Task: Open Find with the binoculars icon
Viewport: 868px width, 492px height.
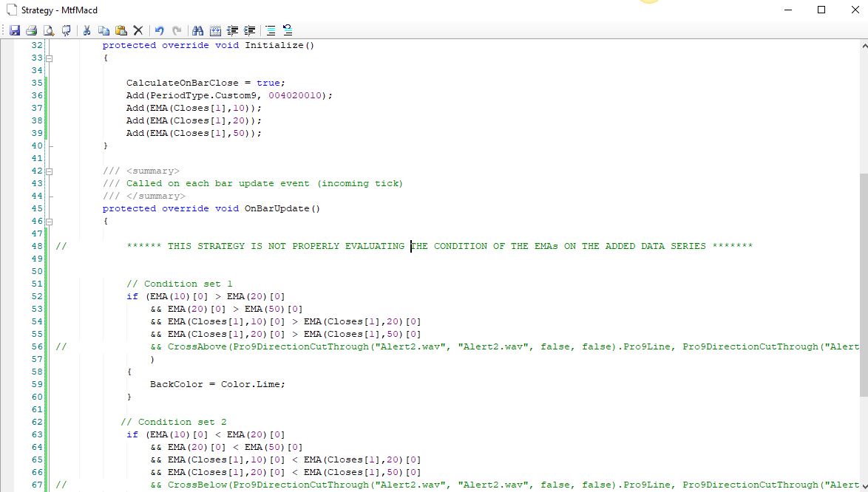Action: (x=197, y=30)
